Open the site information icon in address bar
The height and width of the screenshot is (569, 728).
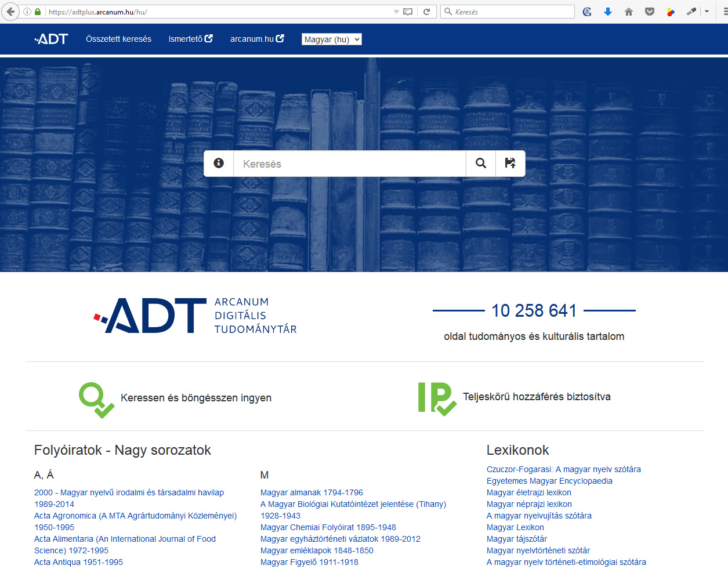(x=27, y=12)
